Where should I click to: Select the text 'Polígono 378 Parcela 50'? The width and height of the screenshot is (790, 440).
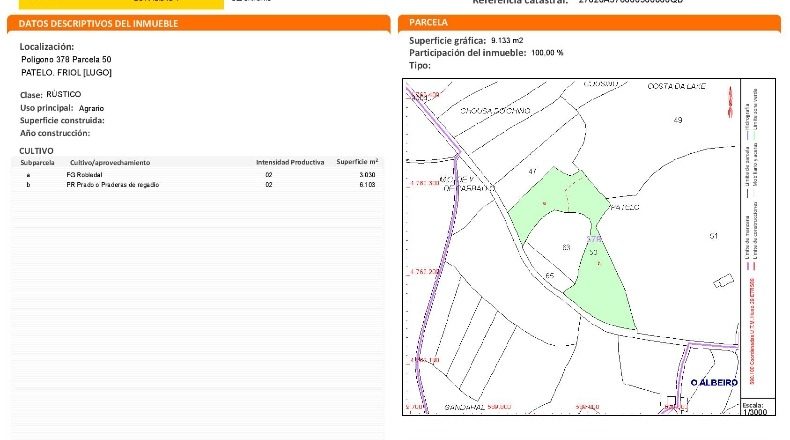click(66, 59)
